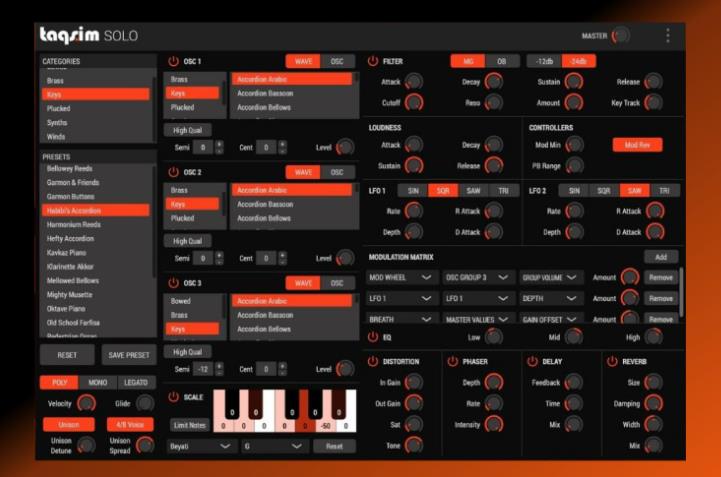Open the Beyati scale dropdown
This screenshot has width=721, height=477.
tap(200, 446)
